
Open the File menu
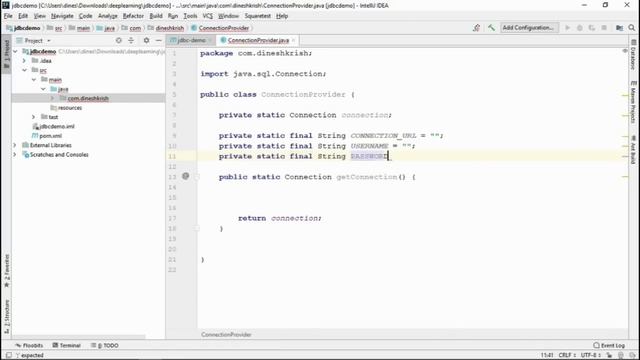pos(8,16)
